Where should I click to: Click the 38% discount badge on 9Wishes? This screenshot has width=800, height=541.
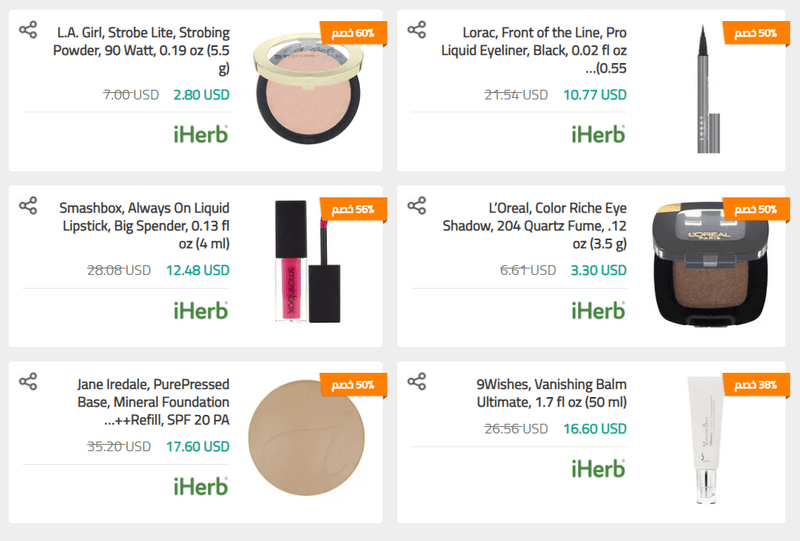click(747, 385)
